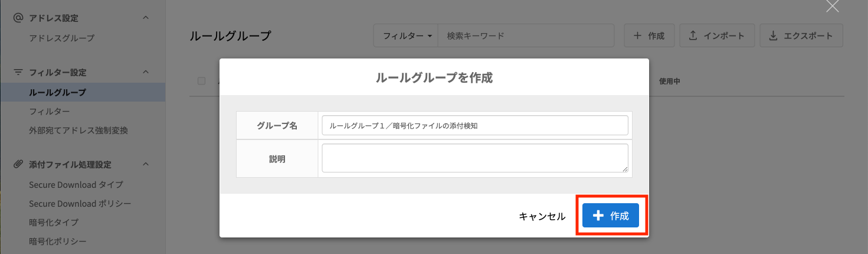Viewport: 868px width, 254px height.
Task: Close the overlay with the X icon
Action: [832, 6]
